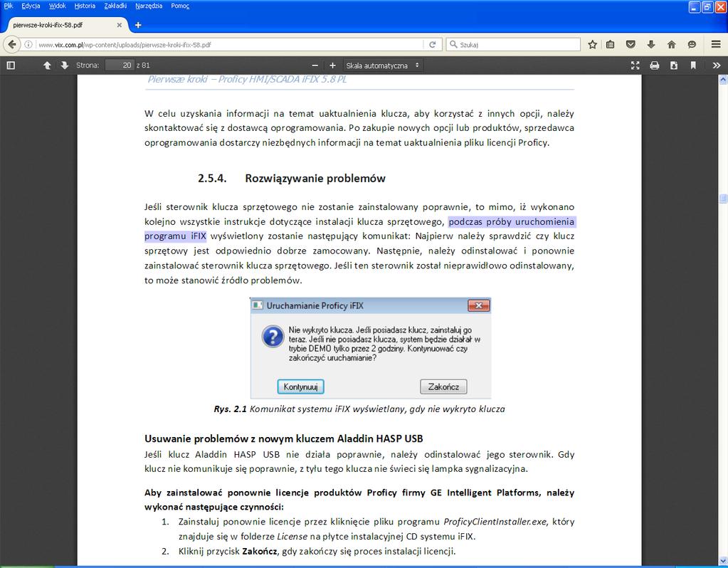Image resolution: width=728 pixels, height=568 pixels.
Task: Go back to previous page
Action: pyautogui.click(x=12, y=45)
